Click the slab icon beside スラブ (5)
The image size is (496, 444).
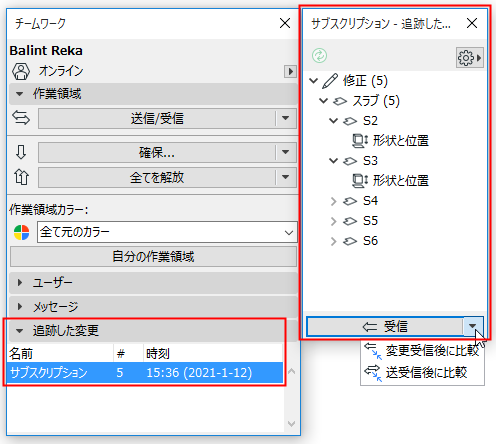340,101
